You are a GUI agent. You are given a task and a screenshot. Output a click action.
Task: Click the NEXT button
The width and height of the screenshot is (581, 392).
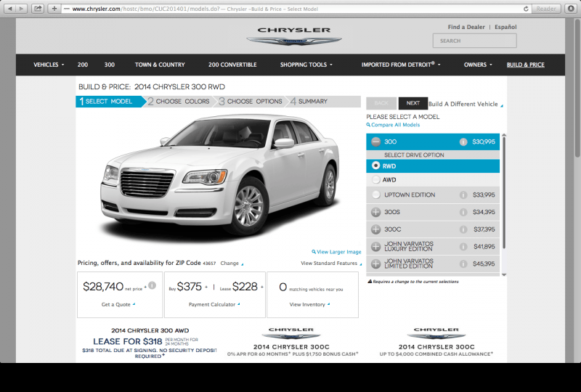point(413,103)
